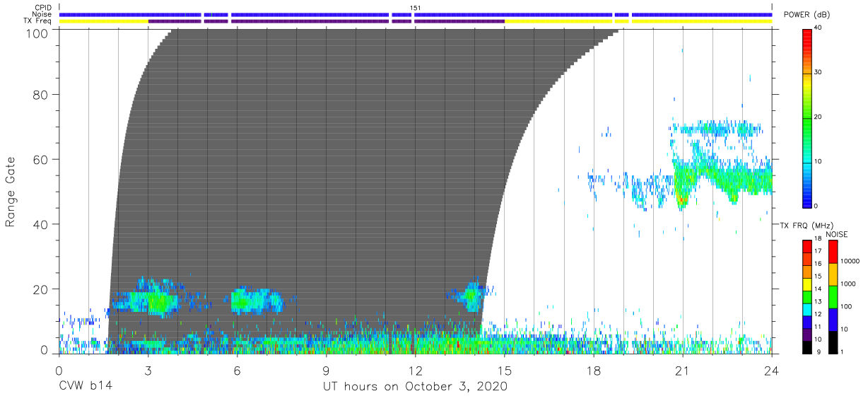Click the 40 label on POWER colorbar
Screen dimensions: 868x401
[x=817, y=28]
